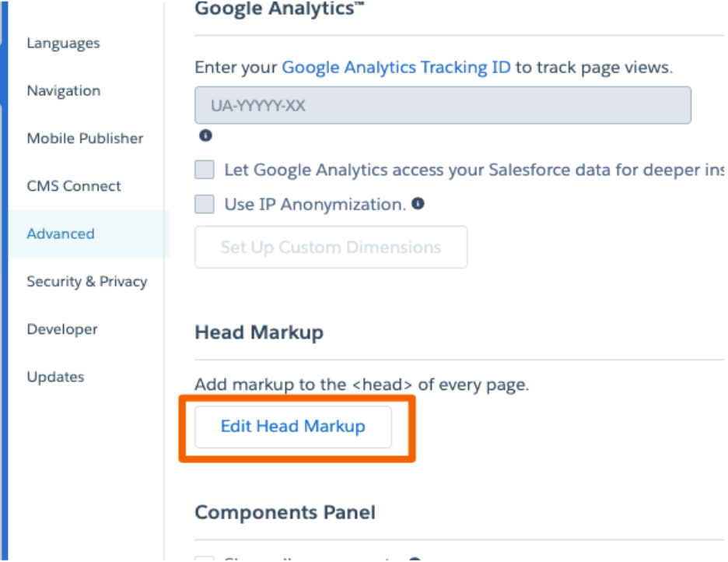This screenshot has height=562, width=728.
Task: Select Mobile Publisher in the sidebar
Action: click(85, 139)
